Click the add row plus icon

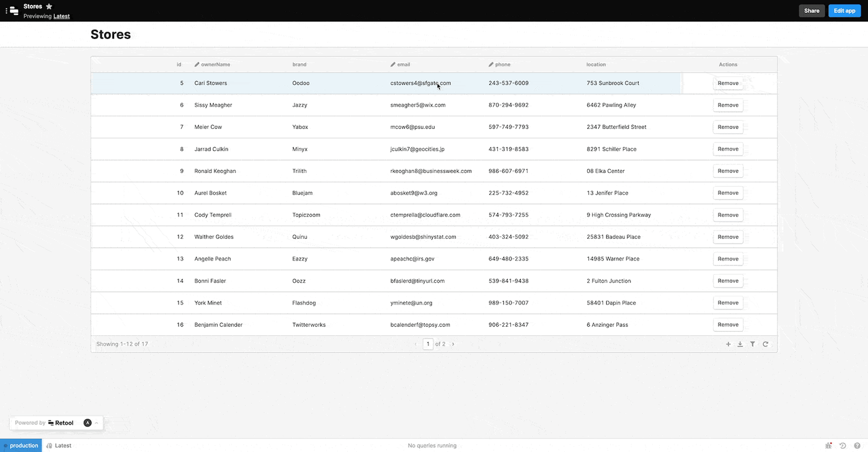tap(728, 344)
